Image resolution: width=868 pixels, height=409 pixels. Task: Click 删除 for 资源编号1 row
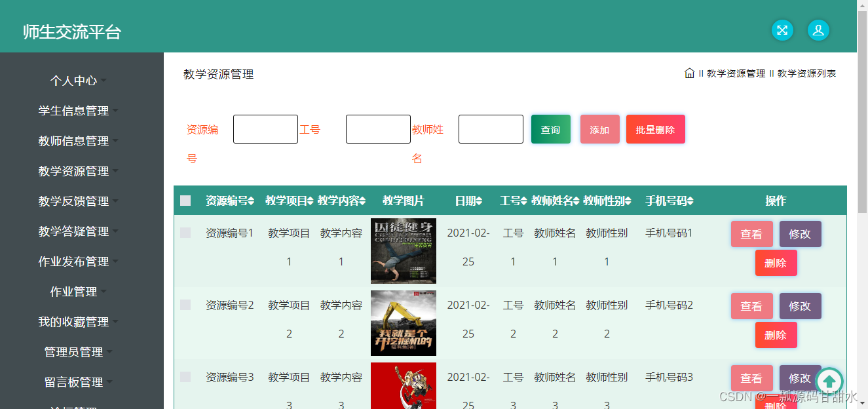point(776,263)
